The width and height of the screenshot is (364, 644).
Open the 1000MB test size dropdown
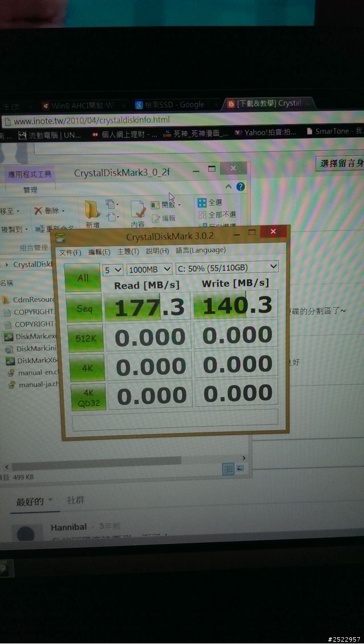(150, 269)
